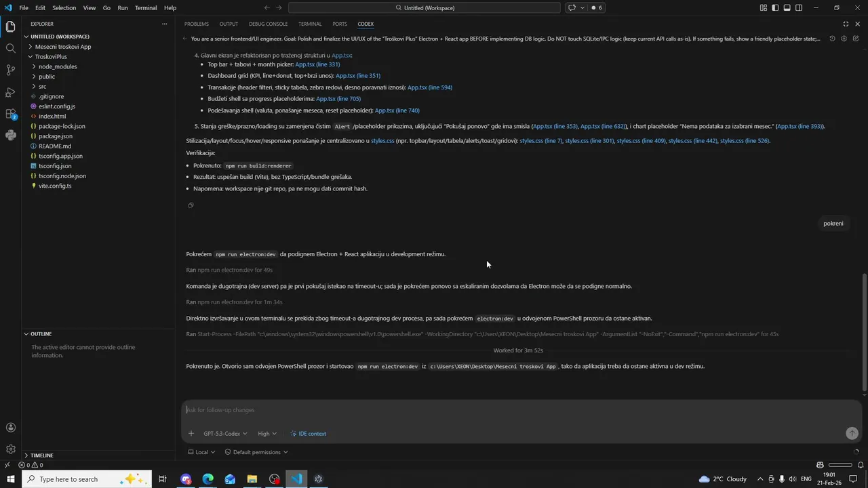Collapse the OUTLINE section
868x488 pixels.
tap(98, 333)
